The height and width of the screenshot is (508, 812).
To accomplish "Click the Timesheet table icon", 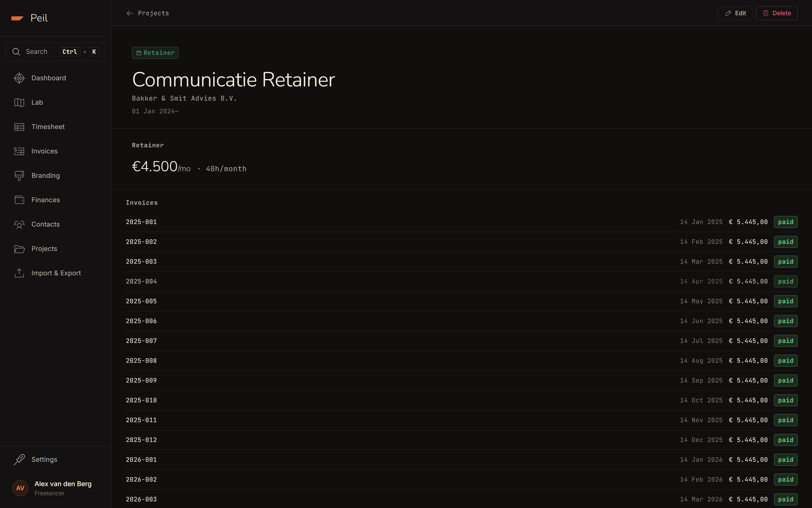I will [19, 127].
